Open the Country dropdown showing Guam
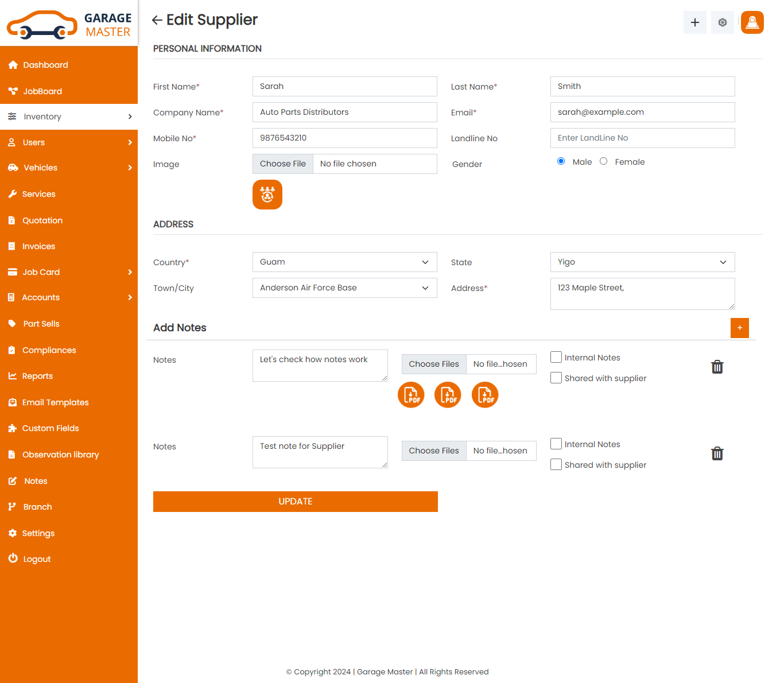The width and height of the screenshot is (784, 683). 344,262
